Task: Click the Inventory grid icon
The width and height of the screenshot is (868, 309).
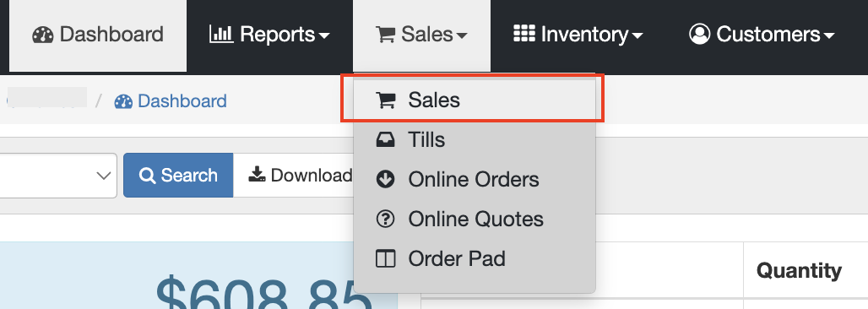Action: [x=524, y=34]
